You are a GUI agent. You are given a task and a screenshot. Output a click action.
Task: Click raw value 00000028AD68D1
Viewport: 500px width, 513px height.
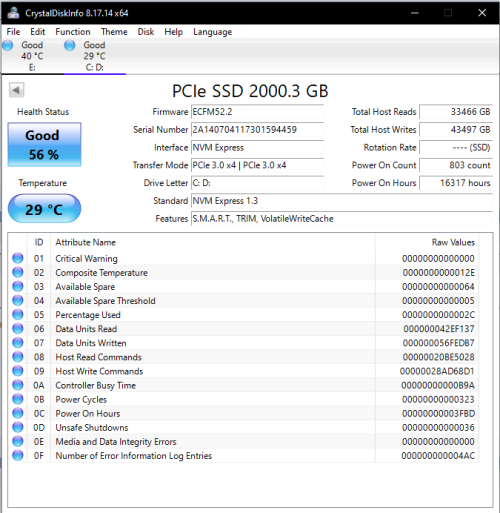coord(437,371)
